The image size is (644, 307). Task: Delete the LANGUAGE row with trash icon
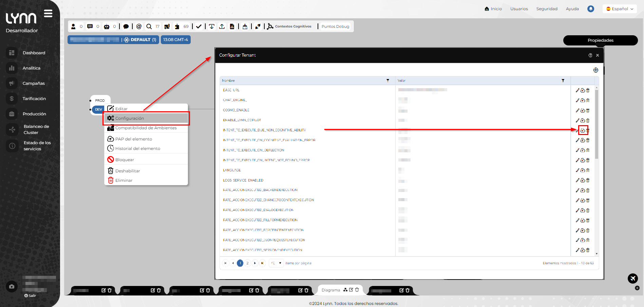coord(588,170)
